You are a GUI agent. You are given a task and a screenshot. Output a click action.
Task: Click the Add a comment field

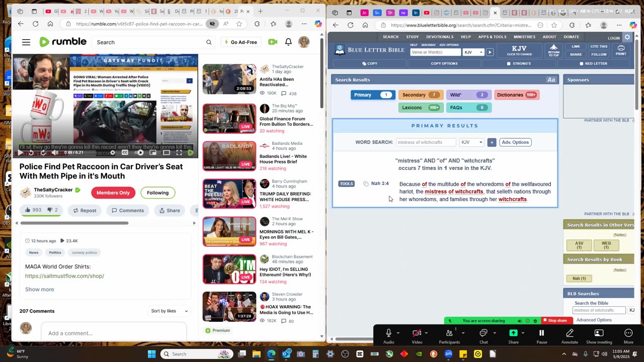[x=114, y=333]
